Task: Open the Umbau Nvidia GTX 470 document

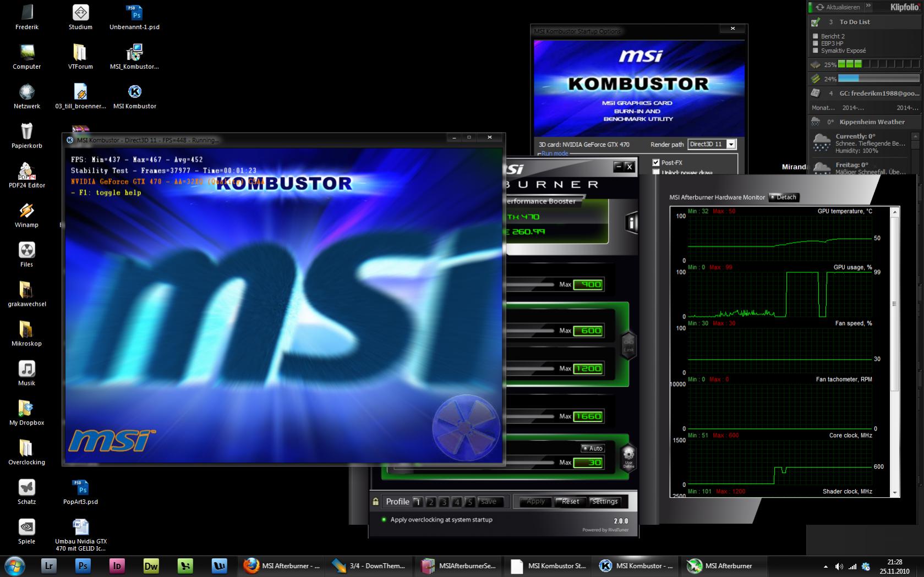Action: coord(80,535)
